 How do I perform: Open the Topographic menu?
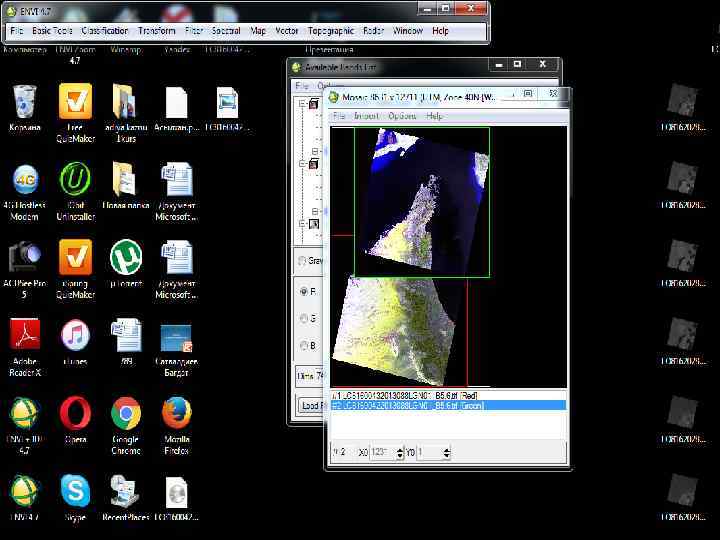[x=331, y=31]
